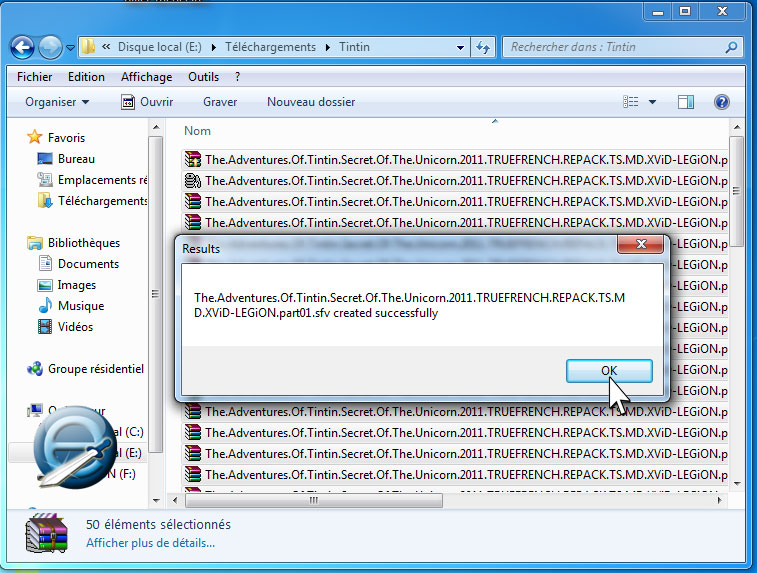Click Nouveau dossier button
The width and height of the screenshot is (757, 573).
point(311,102)
